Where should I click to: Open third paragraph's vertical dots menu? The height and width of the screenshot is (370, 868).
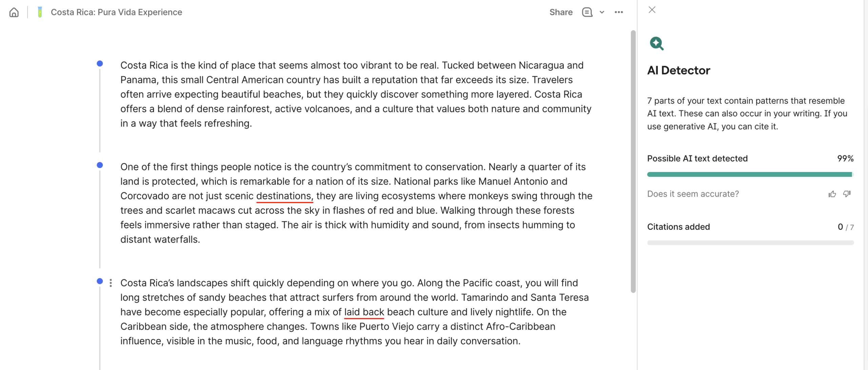(x=111, y=283)
